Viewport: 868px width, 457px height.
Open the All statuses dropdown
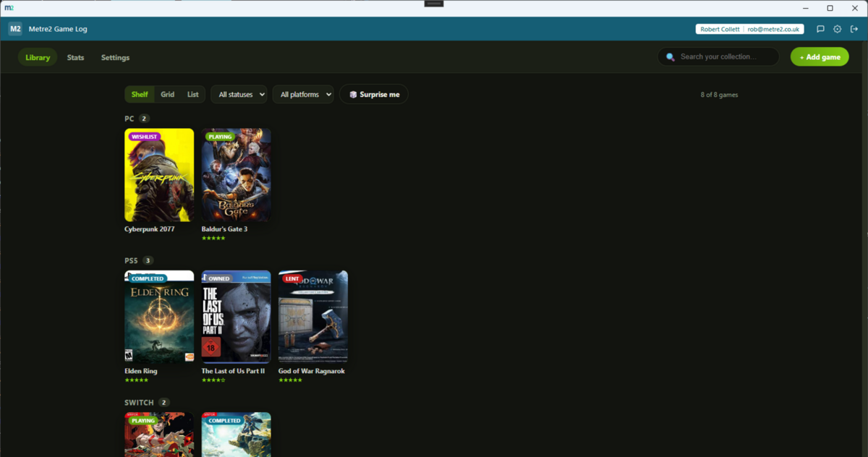click(x=239, y=94)
